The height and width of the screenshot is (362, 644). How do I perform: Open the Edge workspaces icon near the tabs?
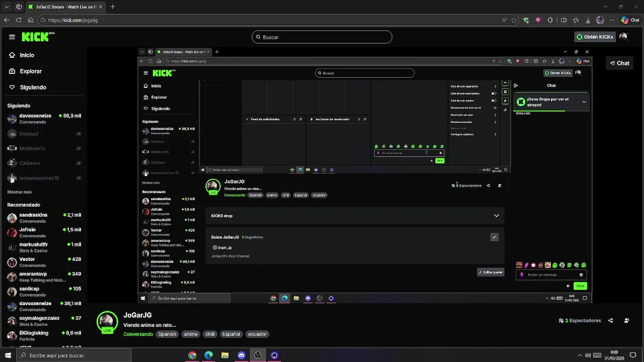[x=19, y=7]
